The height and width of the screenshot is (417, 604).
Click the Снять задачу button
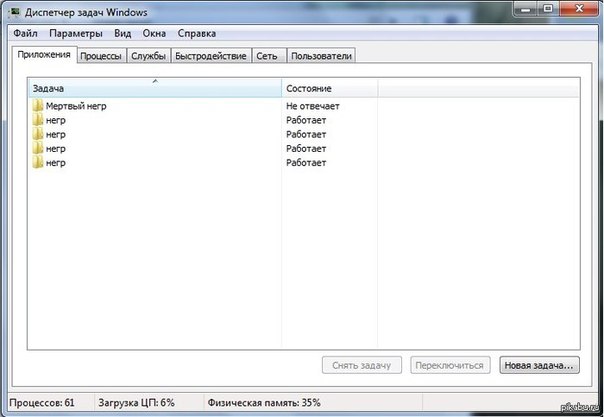pyautogui.click(x=362, y=365)
